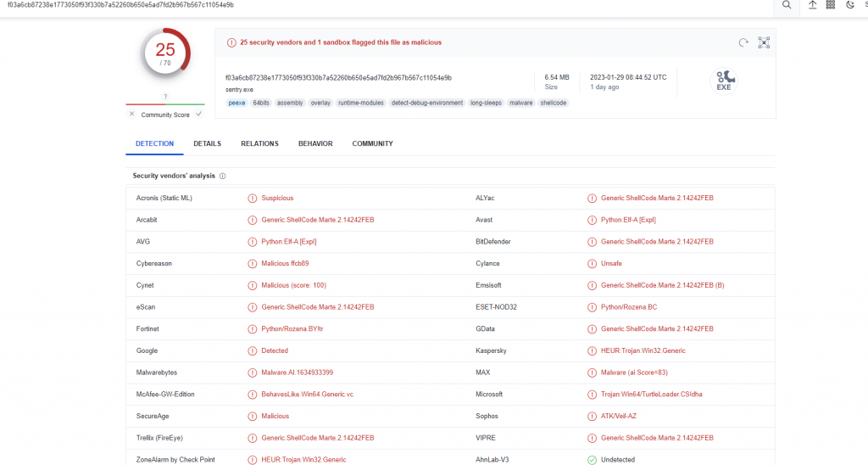Click the Python/Rozena.BC detection name
Screen dimensions: 868x465
click(x=629, y=307)
